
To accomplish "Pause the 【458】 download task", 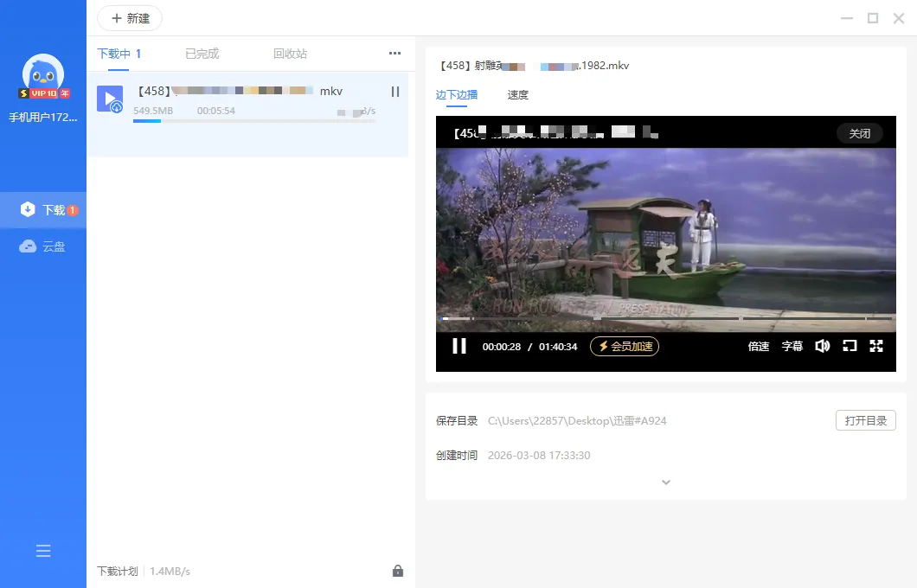I will tap(395, 92).
